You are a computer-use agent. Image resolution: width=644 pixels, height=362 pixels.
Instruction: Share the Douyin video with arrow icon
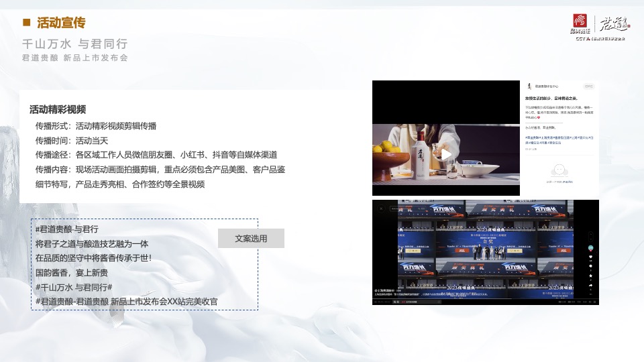coord(590,285)
